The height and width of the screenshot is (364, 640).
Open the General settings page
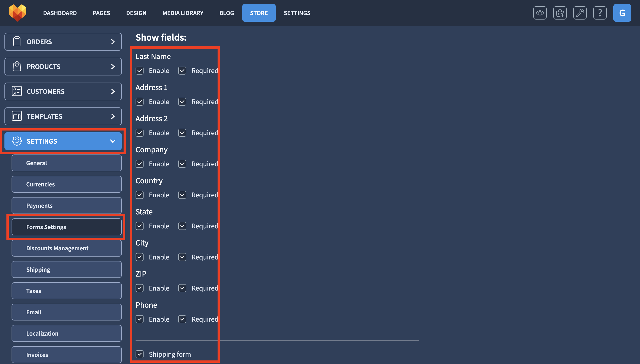pyautogui.click(x=67, y=163)
